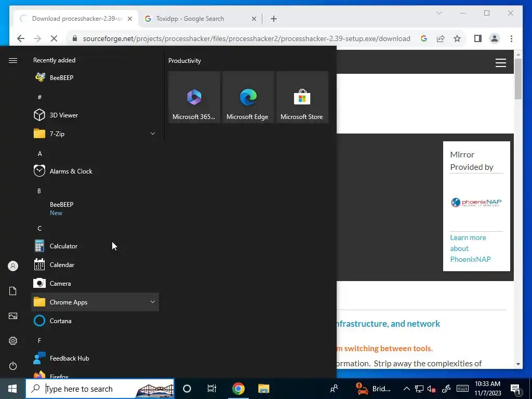Open File Explorer on taskbar
The width and height of the screenshot is (532, 399).
tap(263, 389)
